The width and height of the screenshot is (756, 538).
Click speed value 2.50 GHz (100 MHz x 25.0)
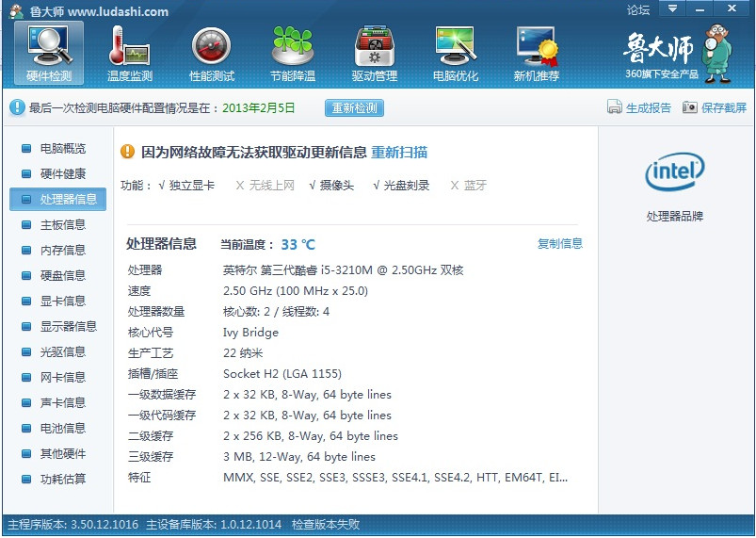pyautogui.click(x=296, y=291)
